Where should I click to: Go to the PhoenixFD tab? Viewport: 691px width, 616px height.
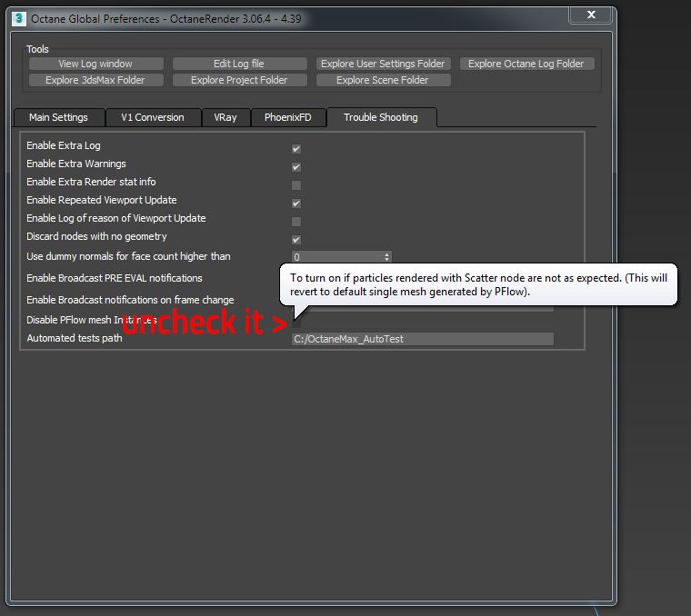(x=288, y=117)
